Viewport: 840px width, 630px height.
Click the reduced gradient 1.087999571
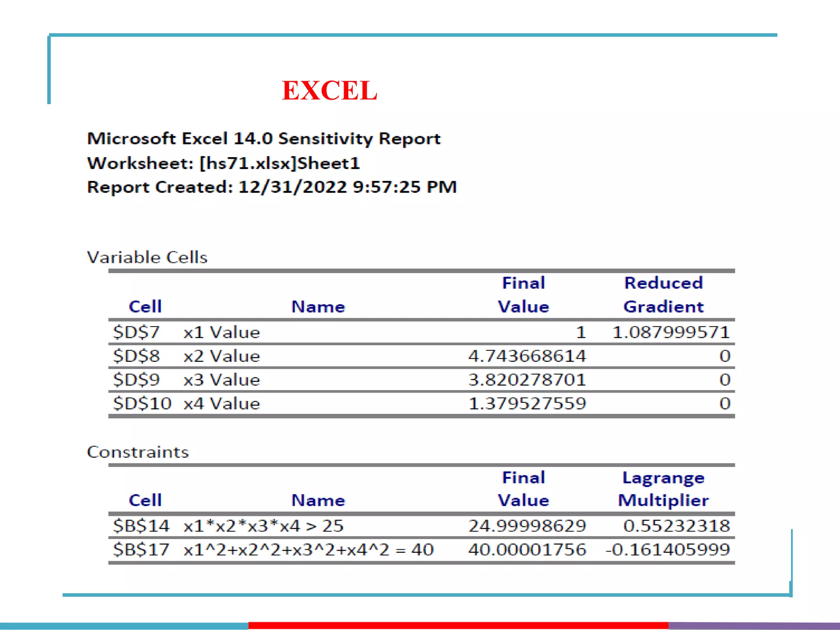pyautogui.click(x=671, y=332)
